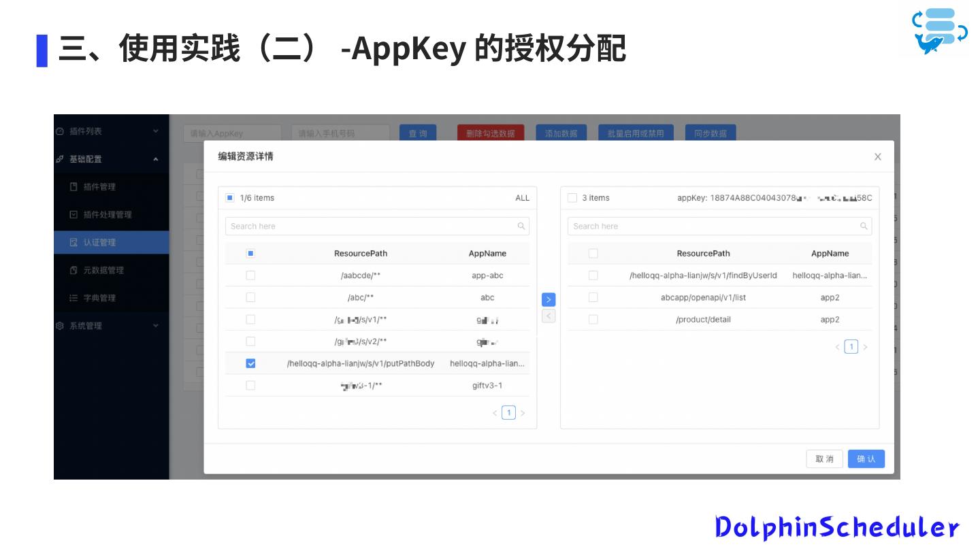Focus the appKey list 'Search here' field

click(719, 227)
